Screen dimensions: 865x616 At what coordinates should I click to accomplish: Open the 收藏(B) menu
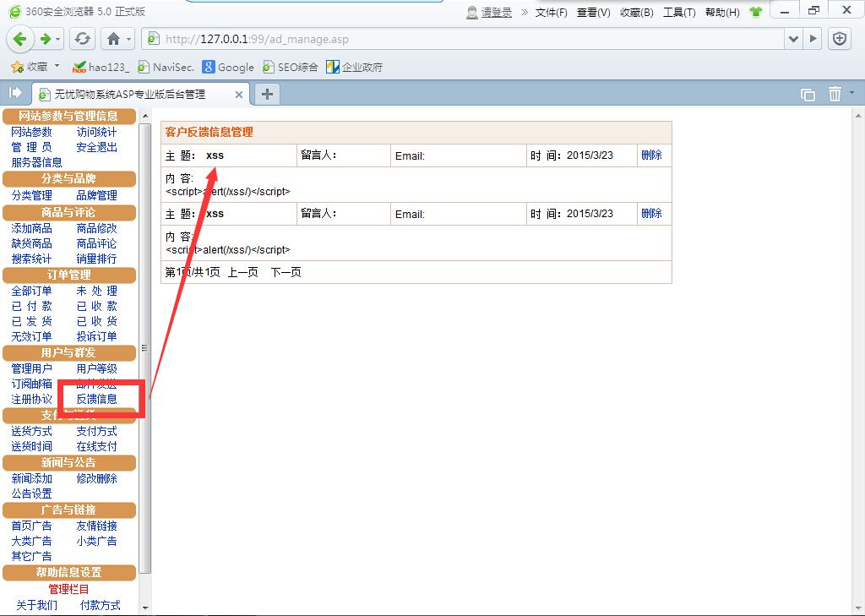pos(637,12)
